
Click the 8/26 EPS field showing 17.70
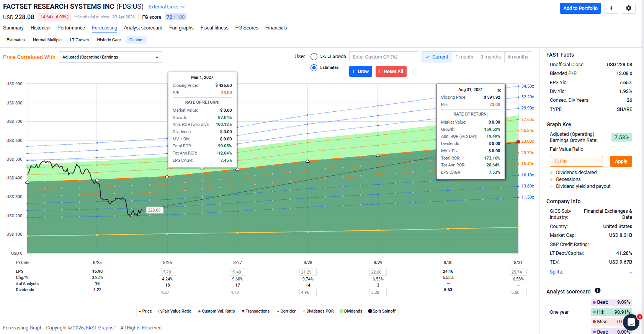tap(167, 272)
